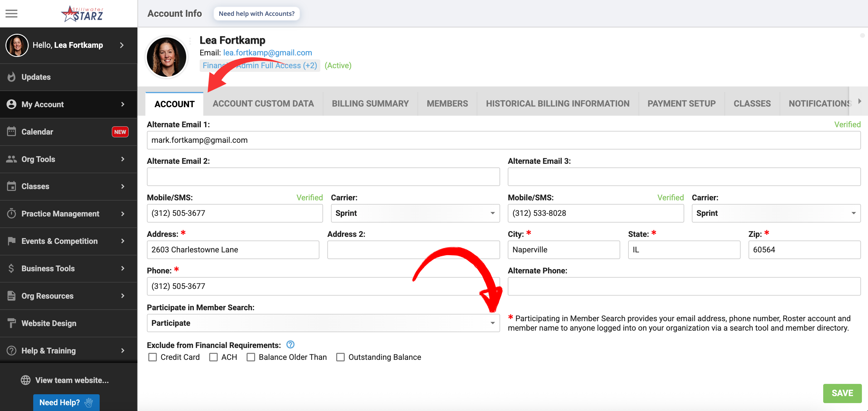868x411 pixels.
Task: Click the Events & Competition flag icon
Action: pyautogui.click(x=12, y=241)
